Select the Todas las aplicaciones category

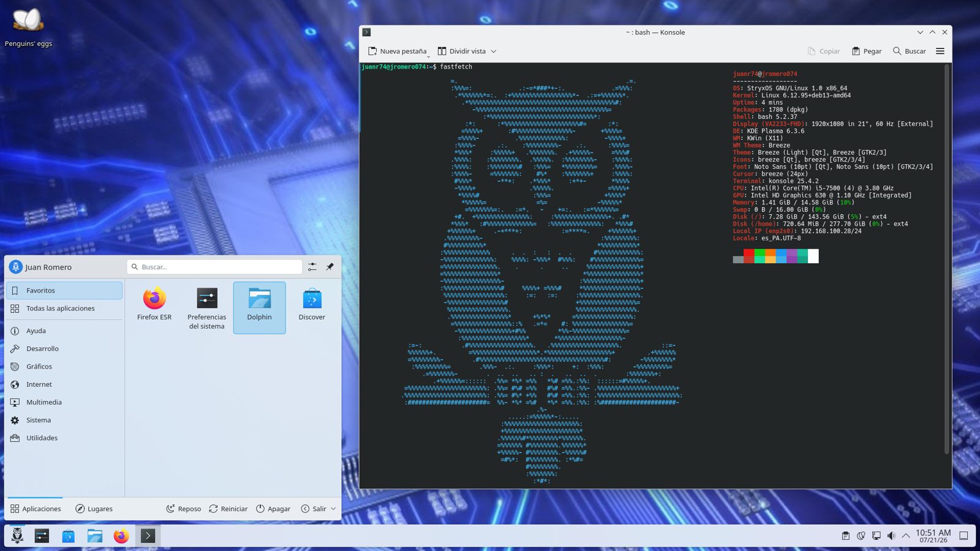[x=64, y=309]
